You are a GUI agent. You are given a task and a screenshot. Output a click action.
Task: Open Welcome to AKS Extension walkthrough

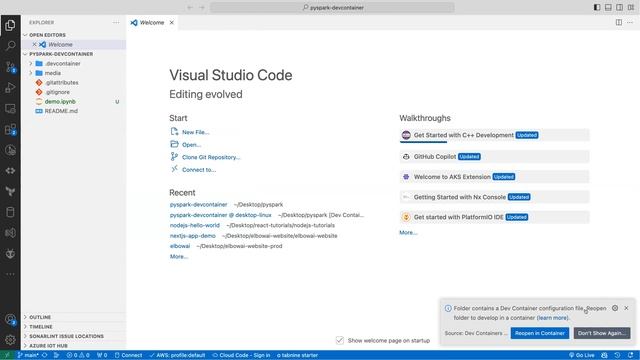click(x=494, y=177)
